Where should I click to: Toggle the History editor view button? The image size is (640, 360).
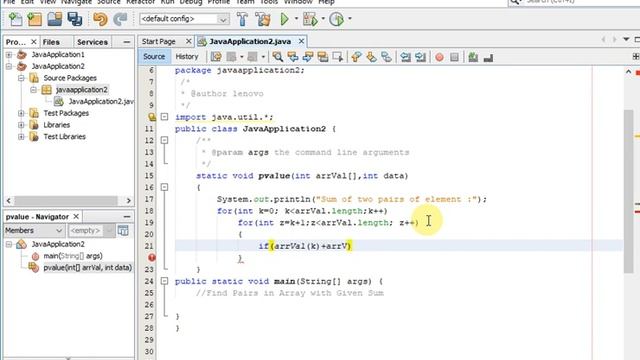pos(187,57)
